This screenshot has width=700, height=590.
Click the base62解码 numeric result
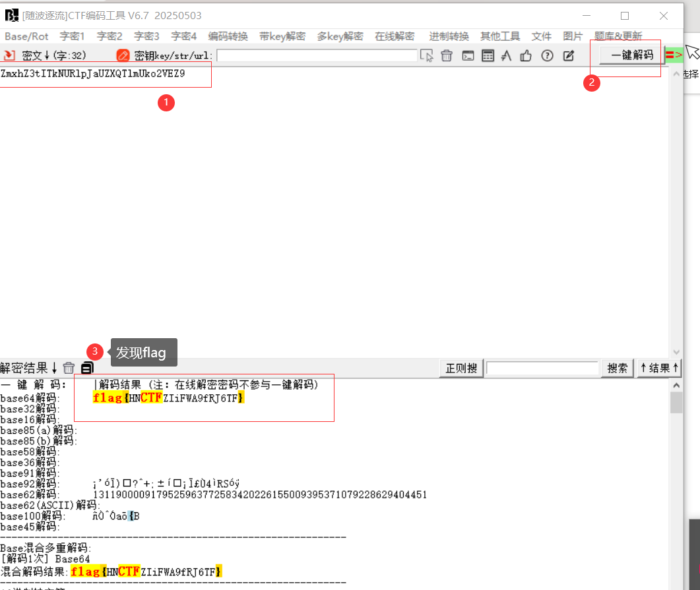(260, 494)
